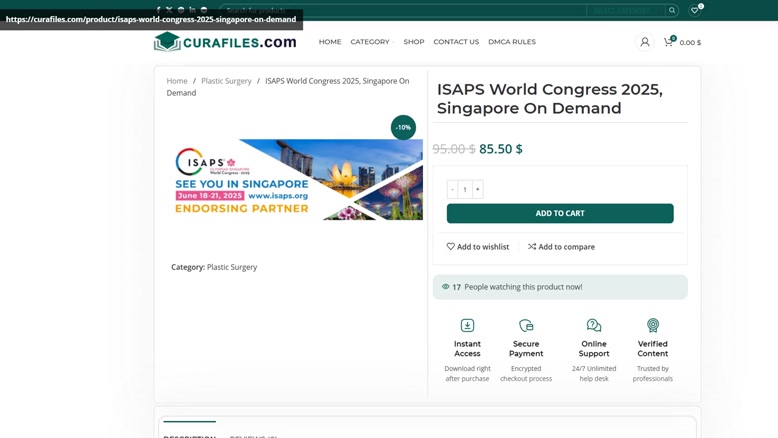
Task: Click the eye icon in watching notice
Action: [x=446, y=287]
